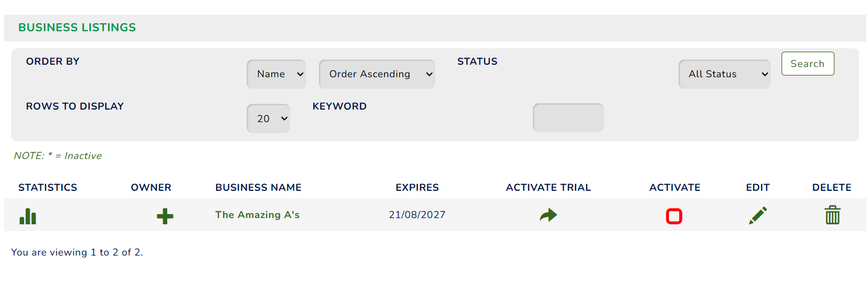Image resolution: width=868 pixels, height=297 pixels.
Task: Click the Business Name column header
Action: 258,187
